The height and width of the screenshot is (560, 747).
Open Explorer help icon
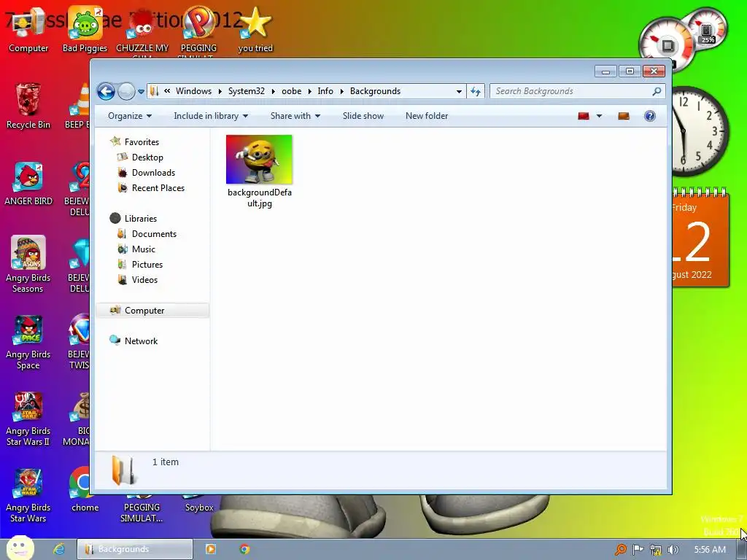coord(650,116)
